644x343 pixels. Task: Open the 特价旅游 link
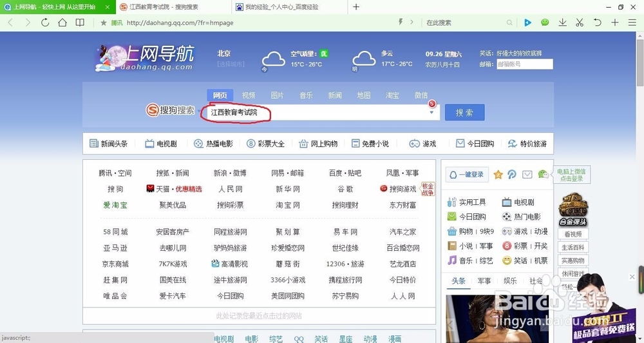527,144
